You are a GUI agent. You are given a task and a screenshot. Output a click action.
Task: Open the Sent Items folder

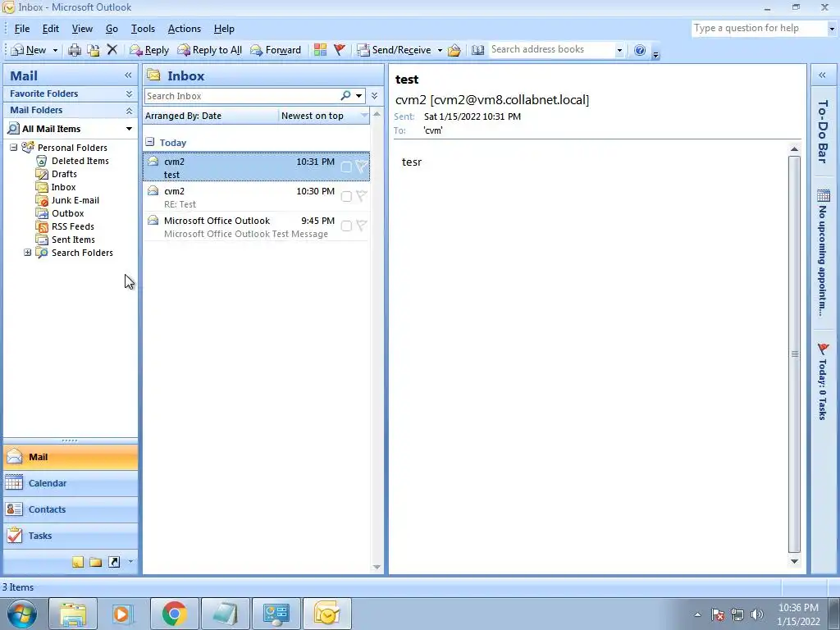pos(73,240)
